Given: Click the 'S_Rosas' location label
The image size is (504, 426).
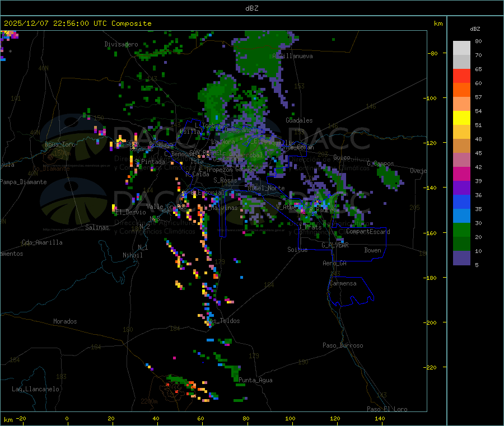Looking at the screenshot, I should tap(225, 180).
